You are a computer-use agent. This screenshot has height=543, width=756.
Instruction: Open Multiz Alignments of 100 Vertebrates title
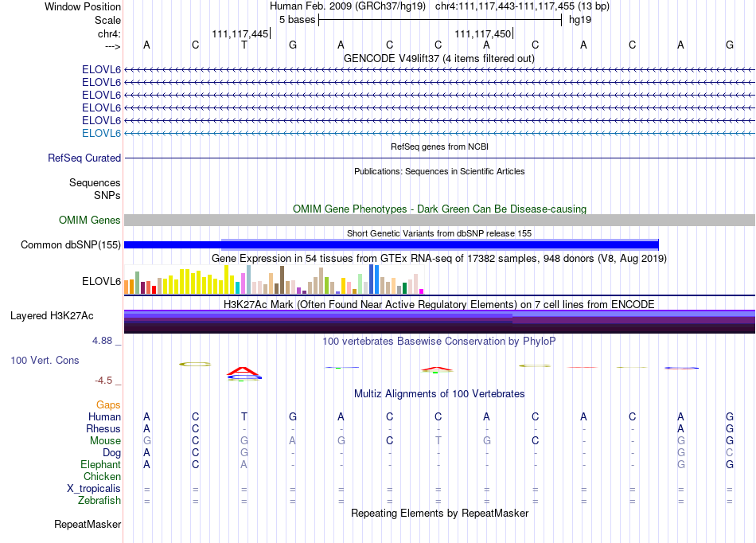click(439, 393)
